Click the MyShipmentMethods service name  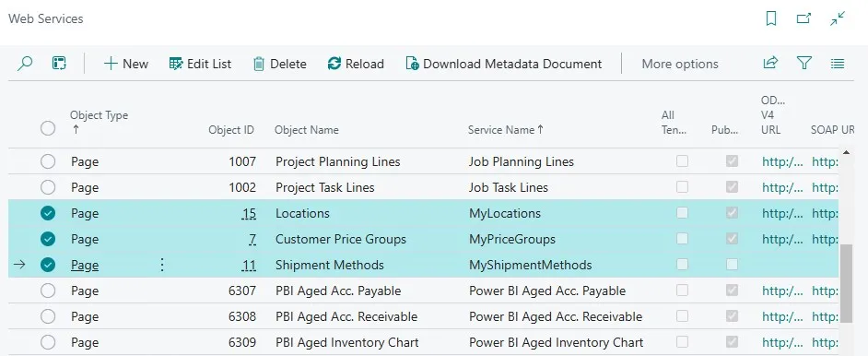click(x=531, y=266)
